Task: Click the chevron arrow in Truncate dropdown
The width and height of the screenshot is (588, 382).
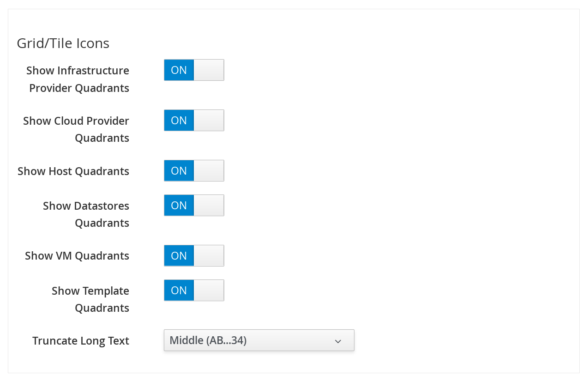Action: click(338, 341)
